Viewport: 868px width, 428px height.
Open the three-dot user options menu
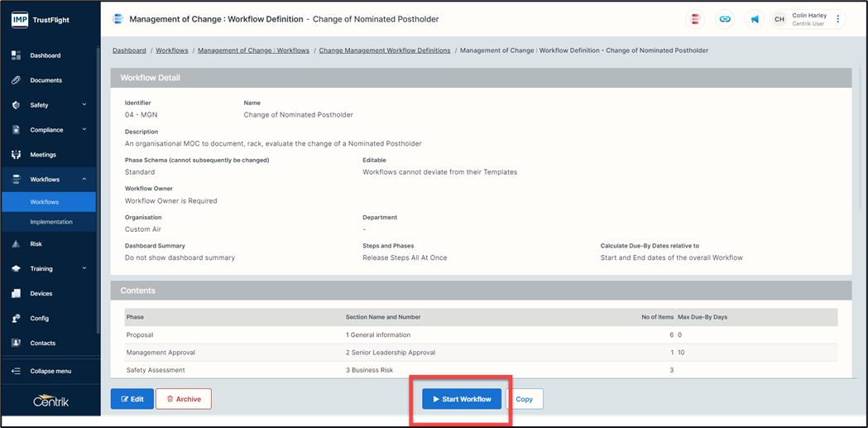[838, 19]
